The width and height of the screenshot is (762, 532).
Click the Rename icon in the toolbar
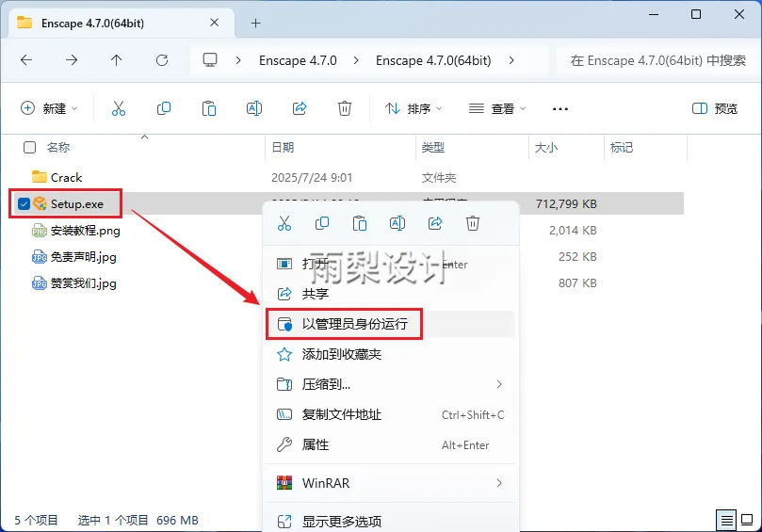[254, 108]
